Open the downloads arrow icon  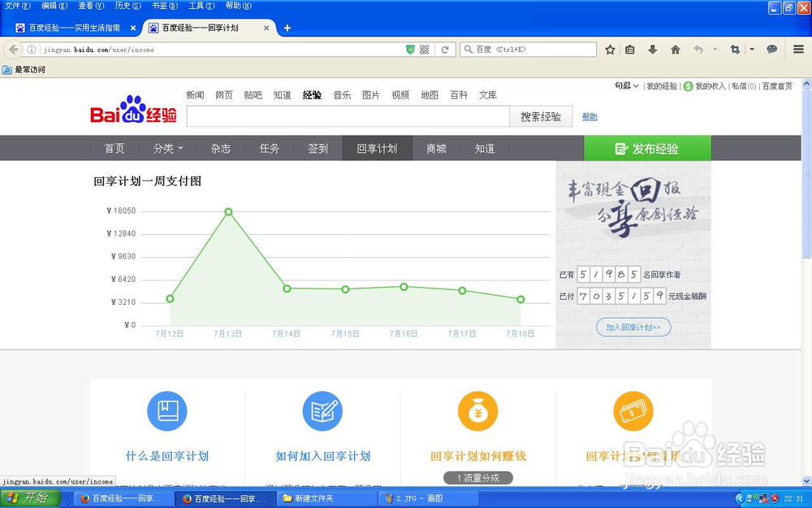pyautogui.click(x=653, y=50)
